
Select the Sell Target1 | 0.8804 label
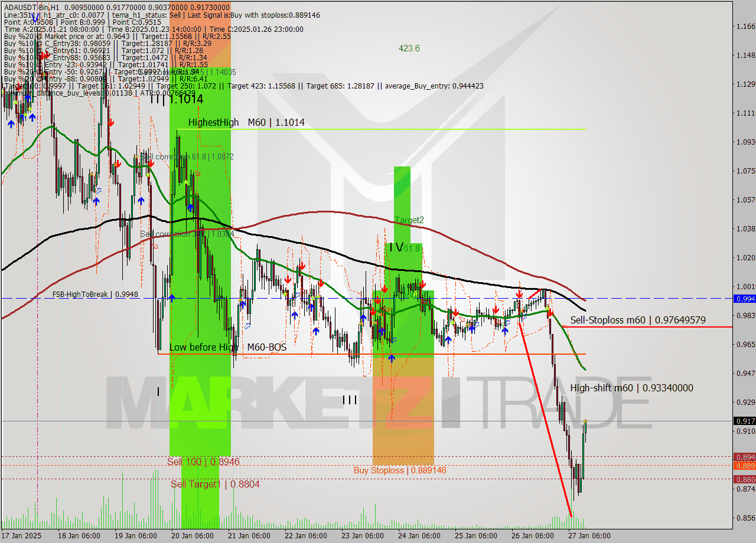(x=215, y=484)
